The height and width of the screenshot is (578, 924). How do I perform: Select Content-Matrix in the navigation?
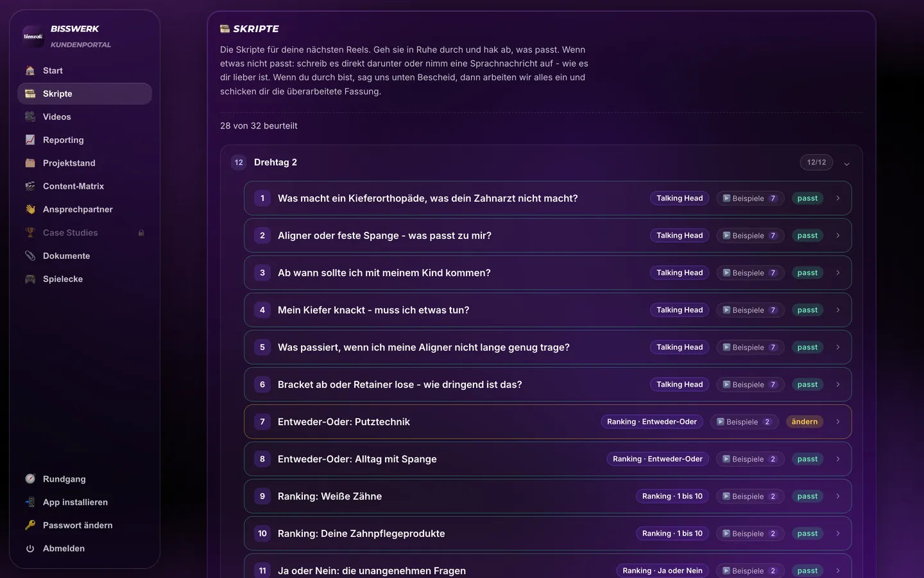tap(85, 186)
